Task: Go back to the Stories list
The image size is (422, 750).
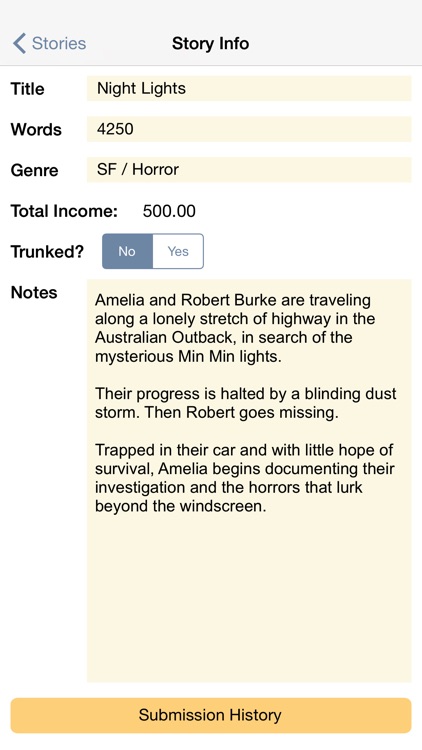Action: tap(49, 43)
